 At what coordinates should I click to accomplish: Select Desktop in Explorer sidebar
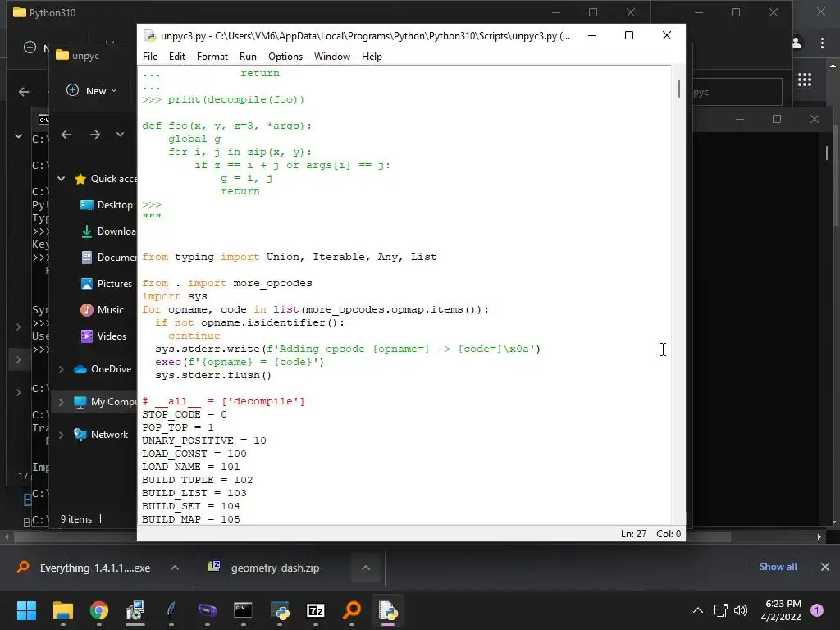[115, 204]
